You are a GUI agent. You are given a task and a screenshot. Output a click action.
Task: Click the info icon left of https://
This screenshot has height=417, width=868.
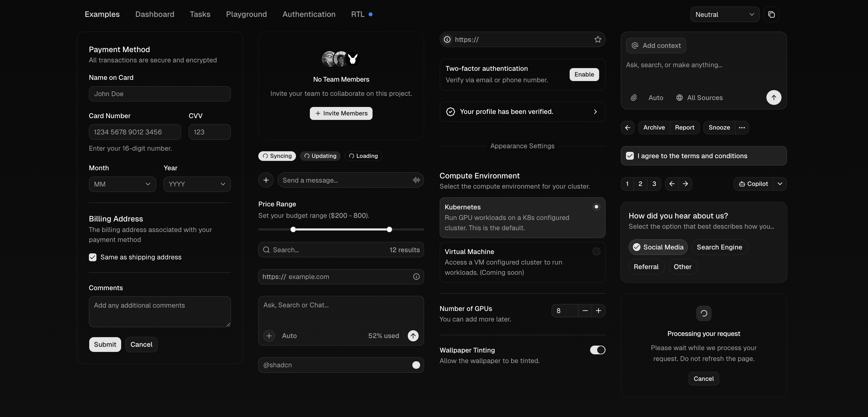coord(447,39)
